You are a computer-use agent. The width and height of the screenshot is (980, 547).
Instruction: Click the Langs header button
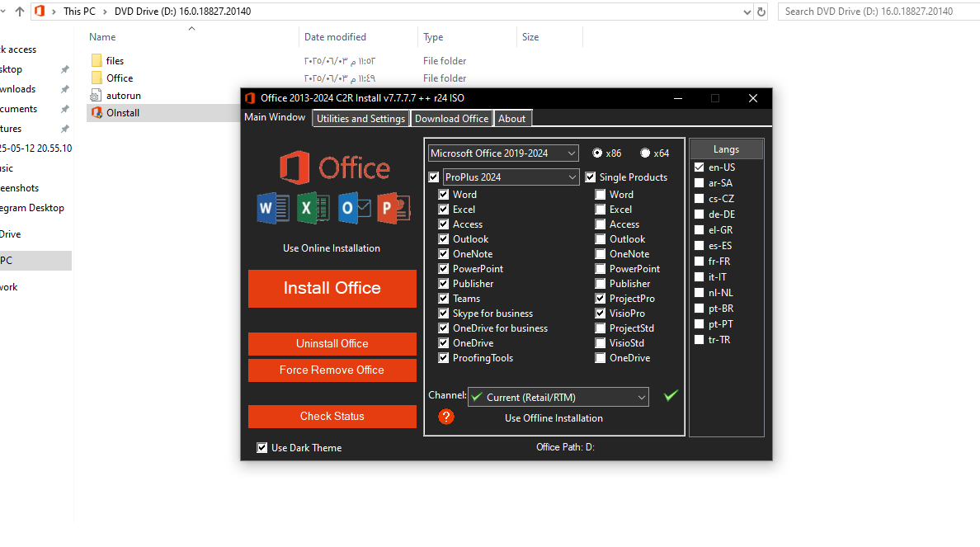pyautogui.click(x=726, y=149)
